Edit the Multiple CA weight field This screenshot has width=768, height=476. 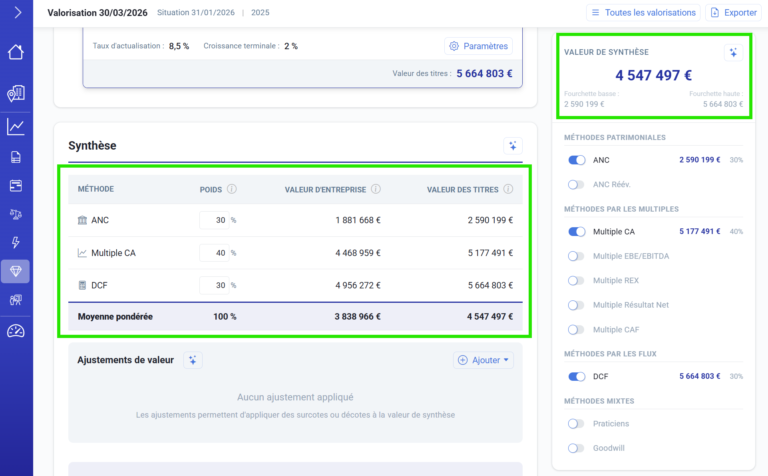pyautogui.click(x=212, y=253)
